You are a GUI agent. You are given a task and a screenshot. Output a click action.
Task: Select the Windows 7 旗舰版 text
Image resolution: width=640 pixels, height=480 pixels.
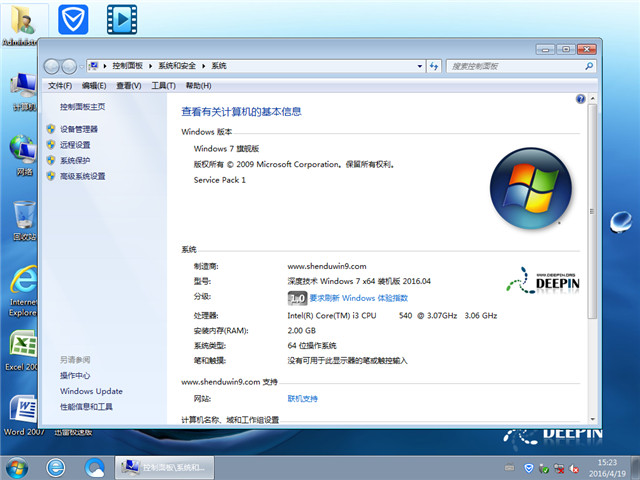[226, 149]
